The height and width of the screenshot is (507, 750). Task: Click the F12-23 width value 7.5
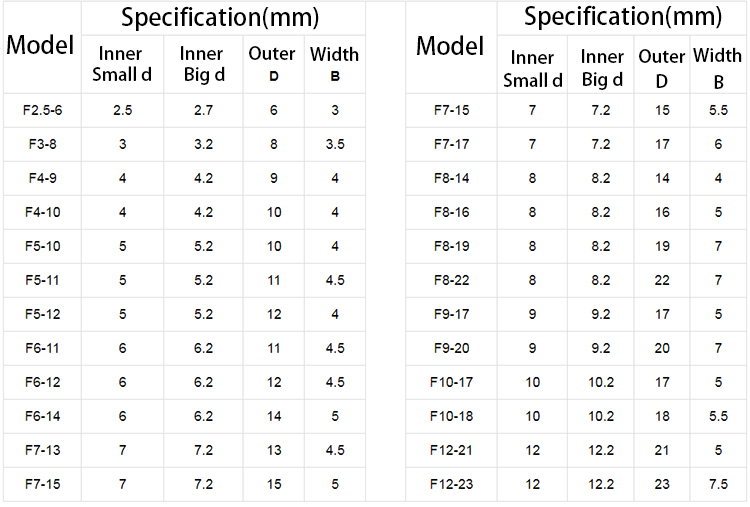(718, 485)
